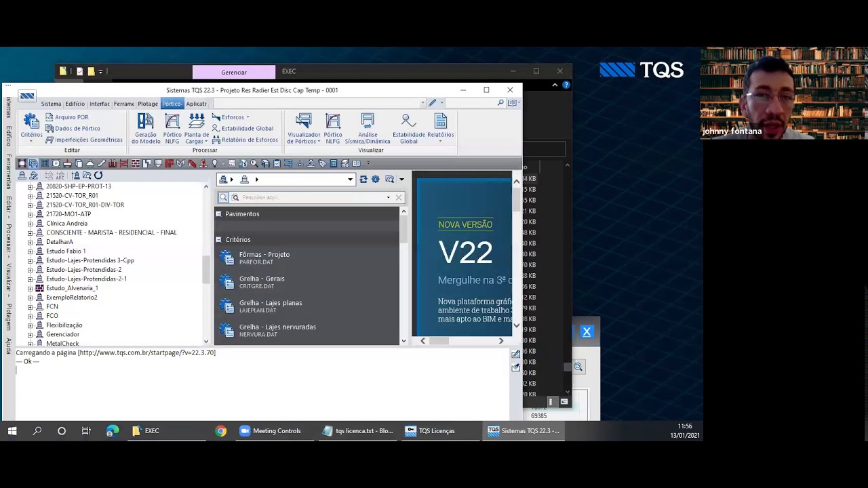Open the building path dropdown arrow
The width and height of the screenshot is (868, 488).
(350, 180)
